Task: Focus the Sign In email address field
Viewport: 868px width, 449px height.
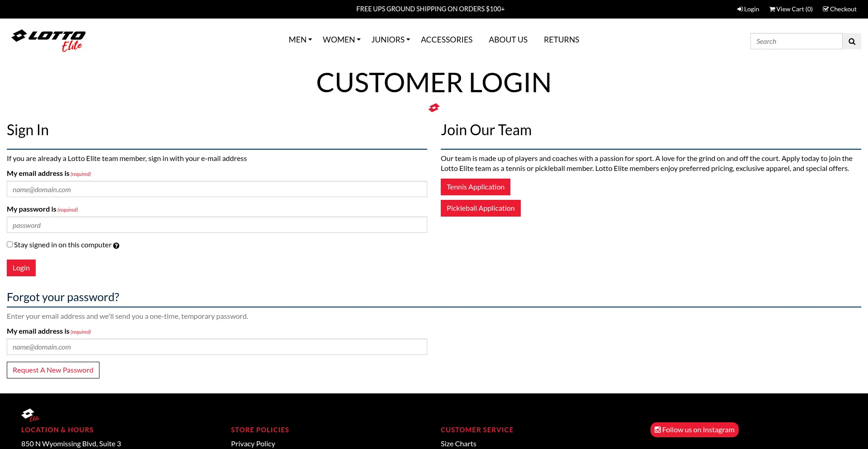Action: [x=217, y=189]
